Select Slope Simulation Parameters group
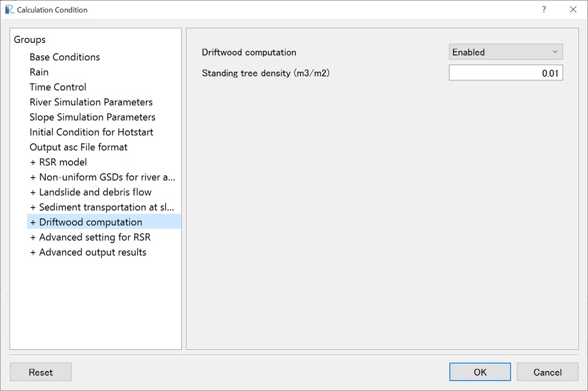The width and height of the screenshot is (588, 391). (x=92, y=117)
